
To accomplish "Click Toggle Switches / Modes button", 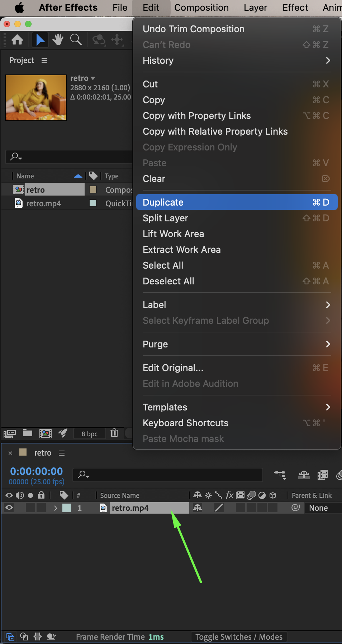I will pos(239,637).
